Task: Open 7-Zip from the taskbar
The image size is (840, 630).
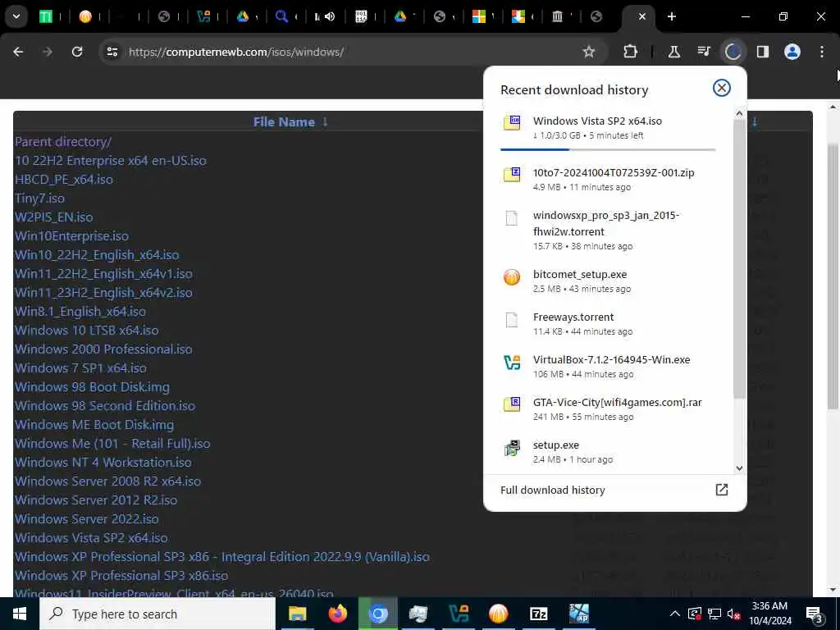Action: tap(538, 614)
